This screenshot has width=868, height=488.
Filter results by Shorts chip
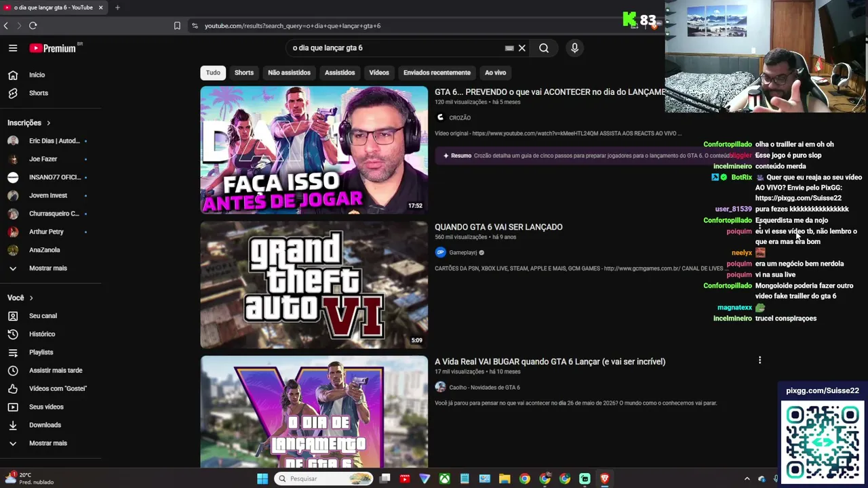244,73
